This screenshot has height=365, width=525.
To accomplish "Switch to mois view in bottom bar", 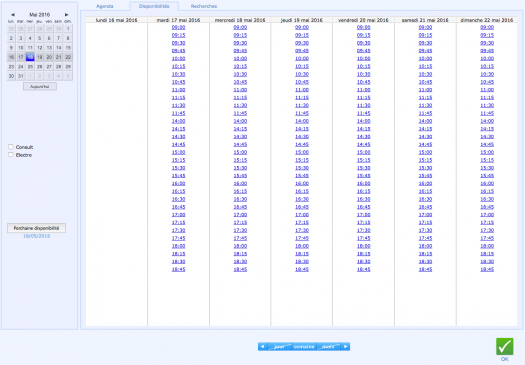I will [328, 347].
